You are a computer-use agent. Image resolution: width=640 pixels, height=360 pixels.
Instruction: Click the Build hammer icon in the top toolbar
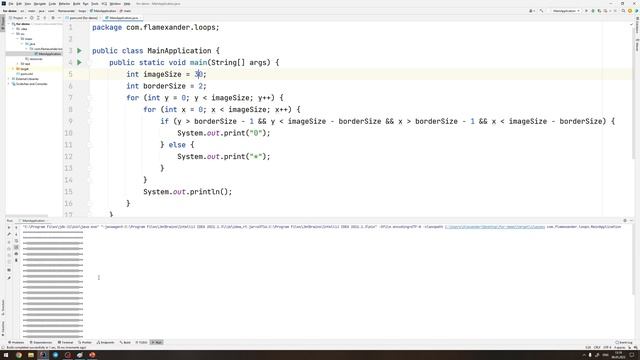pyautogui.click(x=541, y=11)
